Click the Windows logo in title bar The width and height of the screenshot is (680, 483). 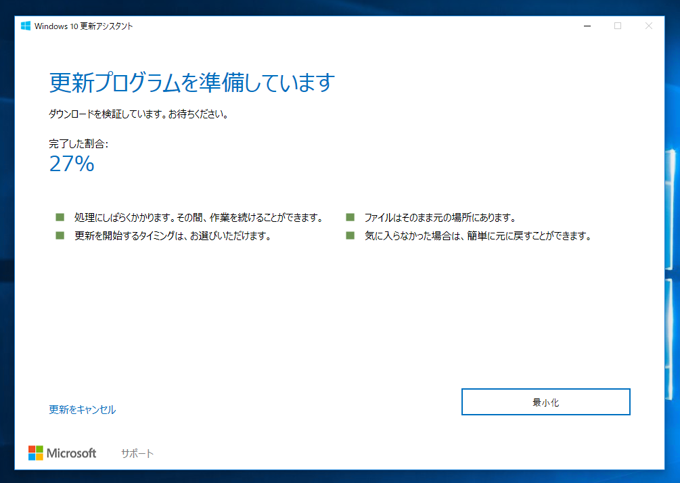coord(26,26)
